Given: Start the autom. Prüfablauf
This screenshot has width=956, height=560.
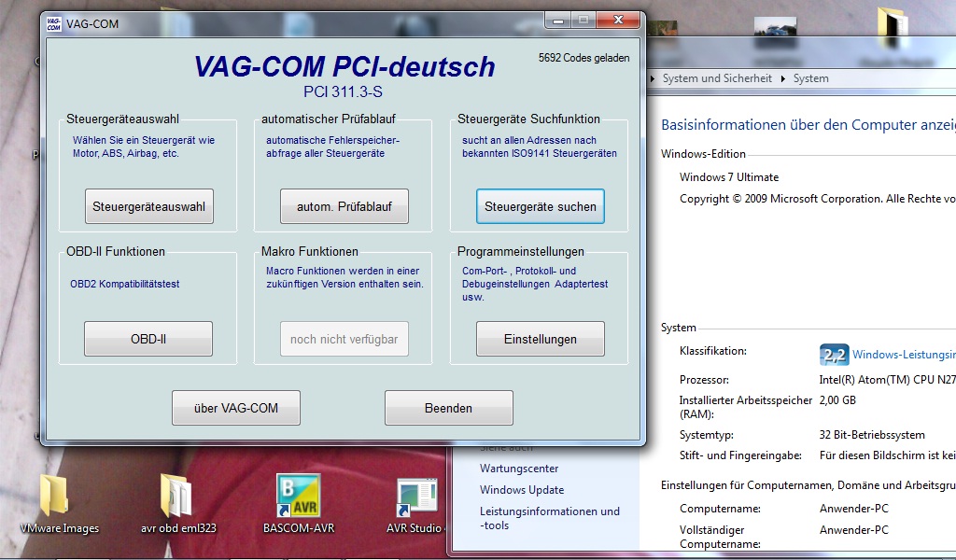Looking at the screenshot, I should tap(344, 207).
